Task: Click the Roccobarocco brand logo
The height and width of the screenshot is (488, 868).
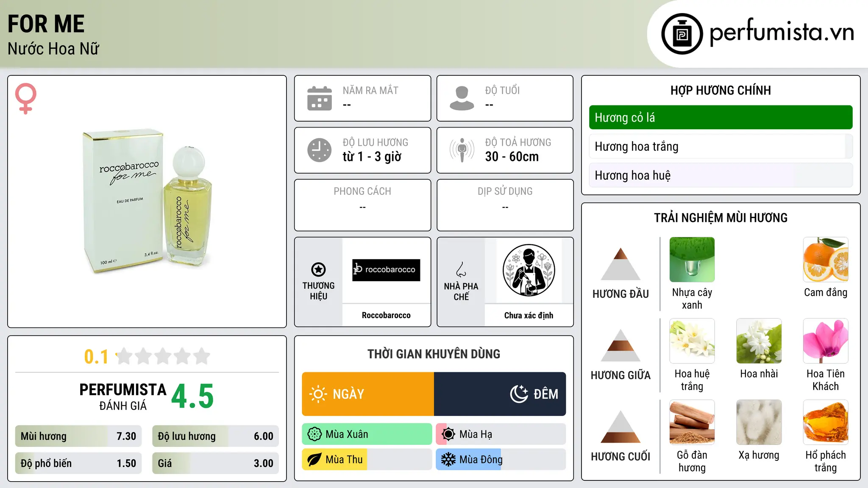Action: pyautogui.click(x=386, y=270)
